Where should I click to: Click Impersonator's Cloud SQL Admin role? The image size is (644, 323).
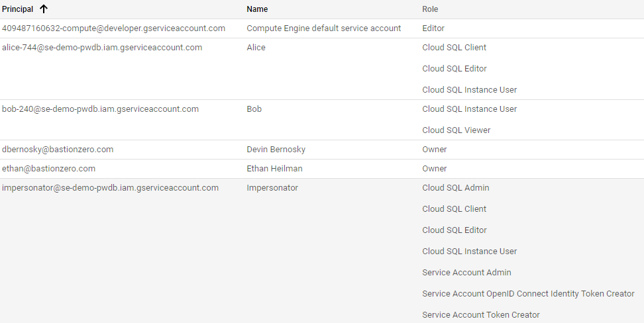point(455,188)
